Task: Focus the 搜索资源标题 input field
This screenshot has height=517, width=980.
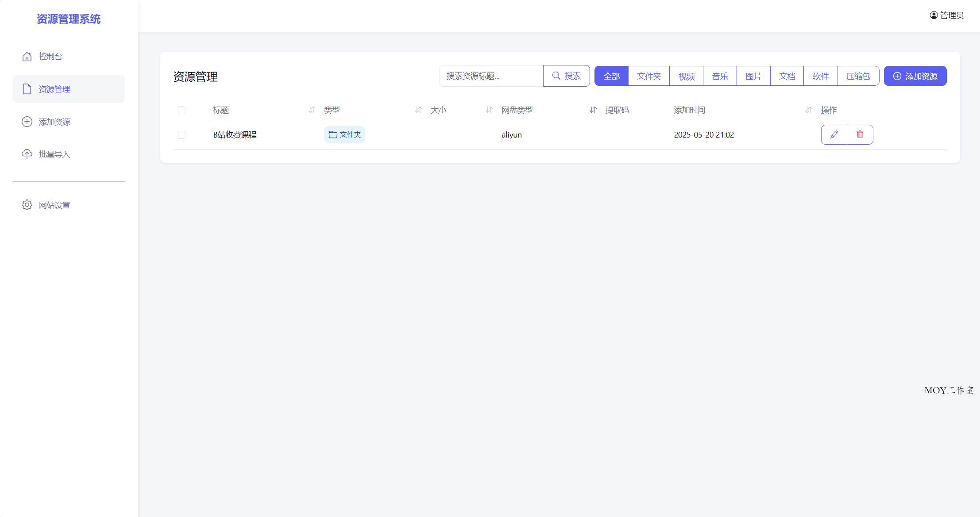Action: (x=491, y=76)
